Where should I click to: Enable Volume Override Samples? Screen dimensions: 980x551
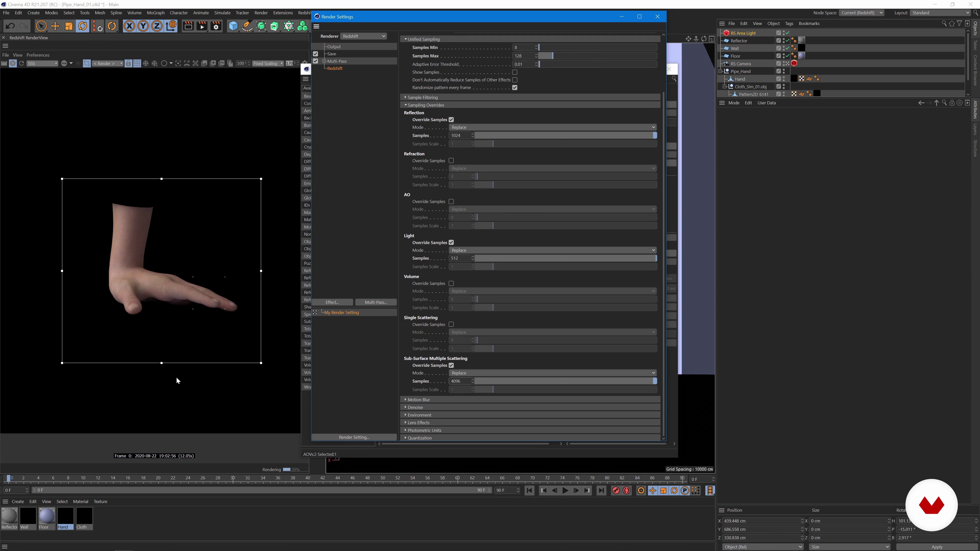(x=451, y=284)
